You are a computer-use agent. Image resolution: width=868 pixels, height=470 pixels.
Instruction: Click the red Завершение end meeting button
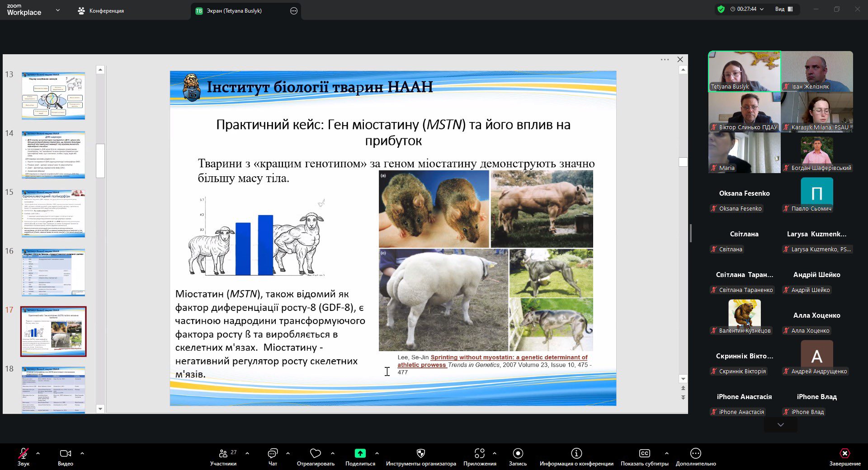[844, 454]
